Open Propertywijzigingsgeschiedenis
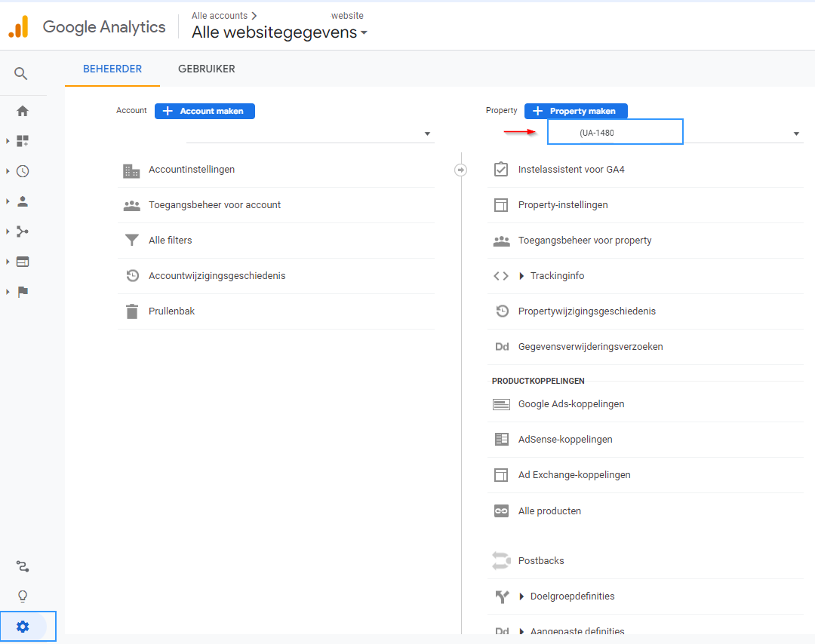The image size is (815, 644). tap(645, 311)
